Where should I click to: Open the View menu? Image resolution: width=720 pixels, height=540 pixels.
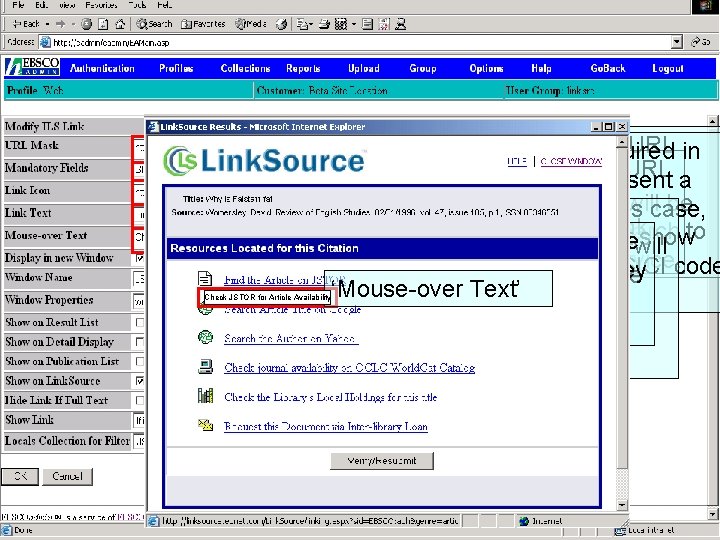click(x=68, y=5)
